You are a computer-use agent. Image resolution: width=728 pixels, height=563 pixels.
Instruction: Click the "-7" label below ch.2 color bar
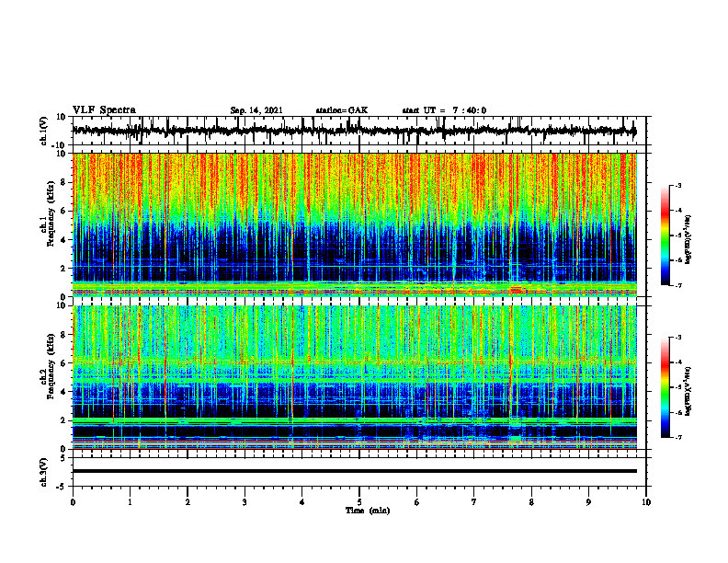click(x=678, y=438)
